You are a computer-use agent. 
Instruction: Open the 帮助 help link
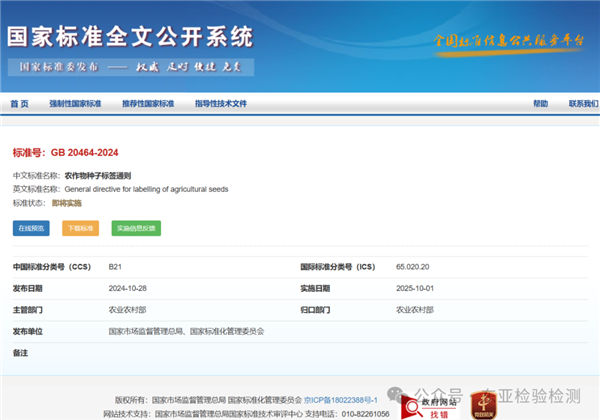pos(540,104)
